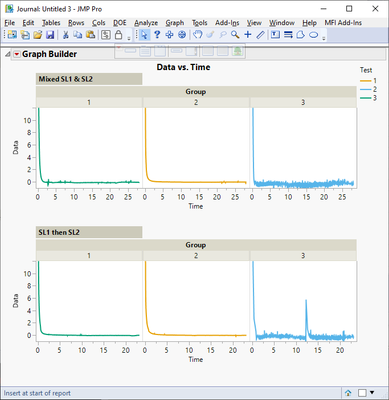This screenshot has height=400, width=389.
Task: Click the SL1 then SL2 header
Action: 89,232
